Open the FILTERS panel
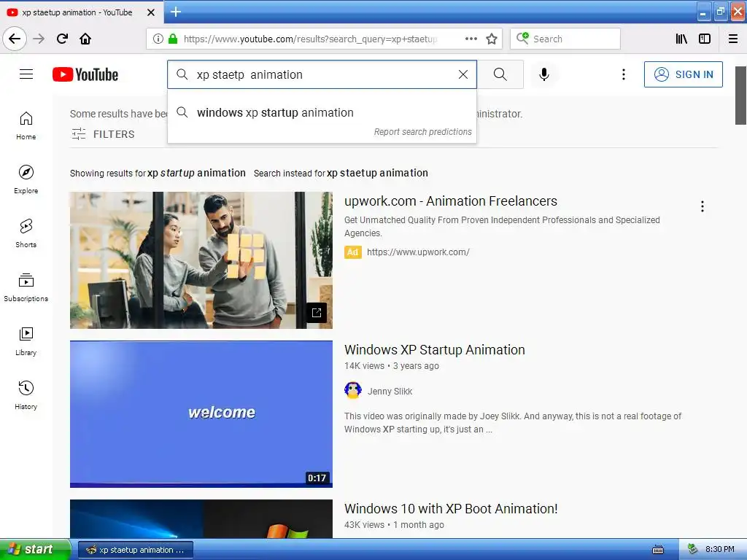747x560 pixels. 103,134
